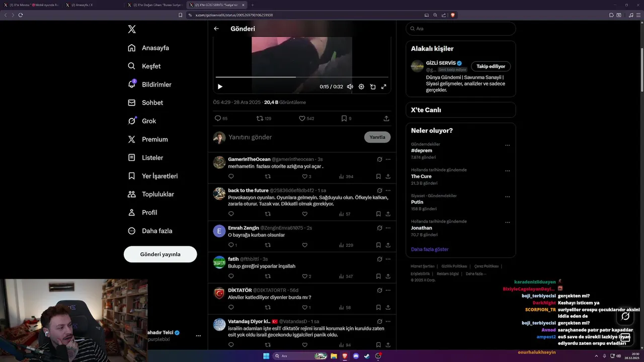The width and height of the screenshot is (644, 362).
Task: Open Keşfet explore page
Action: click(x=144, y=66)
